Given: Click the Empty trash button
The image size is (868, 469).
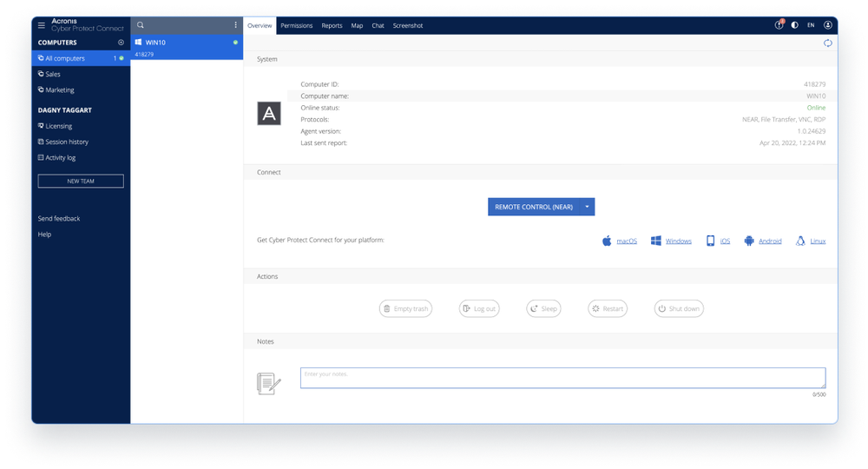Looking at the screenshot, I should pyautogui.click(x=405, y=309).
